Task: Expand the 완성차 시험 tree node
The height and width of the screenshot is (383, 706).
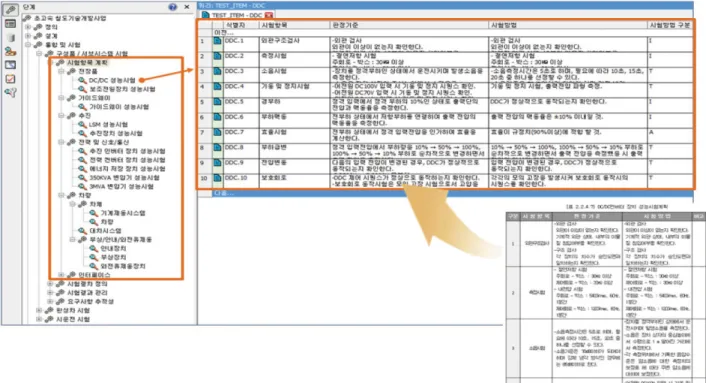Action: click(39, 311)
